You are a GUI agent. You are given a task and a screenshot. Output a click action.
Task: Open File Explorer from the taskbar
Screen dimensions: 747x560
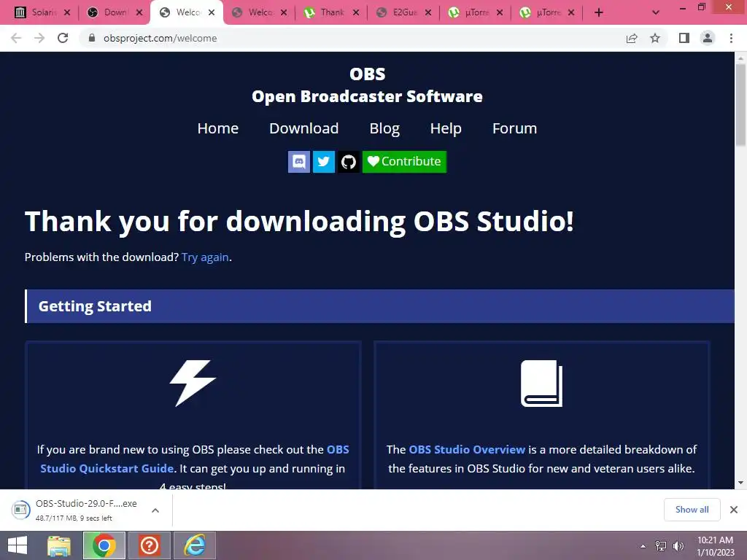click(59, 545)
